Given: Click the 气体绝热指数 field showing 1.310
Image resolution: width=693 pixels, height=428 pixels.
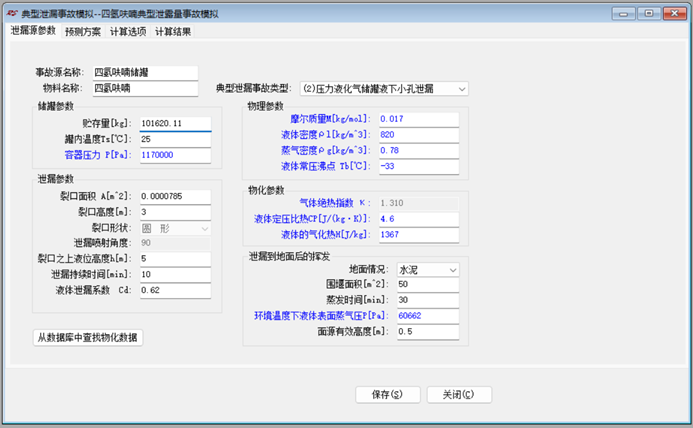Looking at the screenshot, I should (419, 203).
